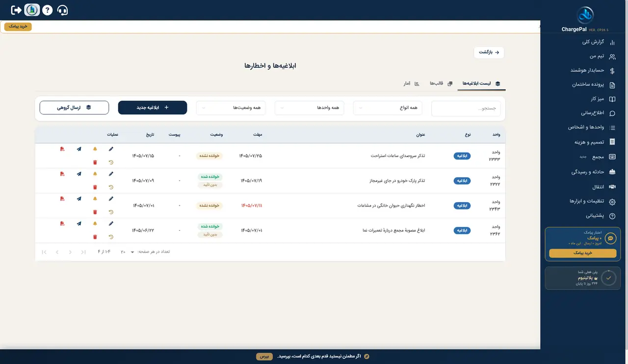Click the بپرس button in the bottom bar

[264, 356]
